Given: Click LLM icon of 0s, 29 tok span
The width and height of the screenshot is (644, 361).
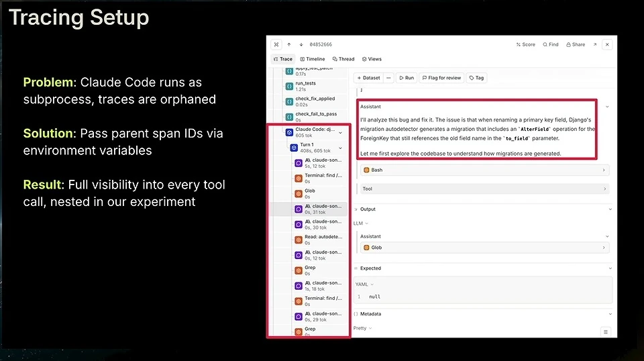Looking at the screenshot, I should (299, 317).
